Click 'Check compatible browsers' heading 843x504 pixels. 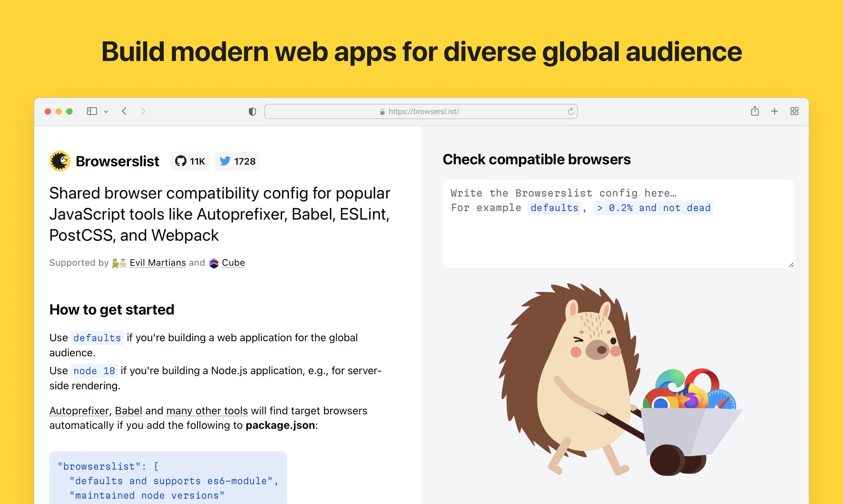[536, 159]
